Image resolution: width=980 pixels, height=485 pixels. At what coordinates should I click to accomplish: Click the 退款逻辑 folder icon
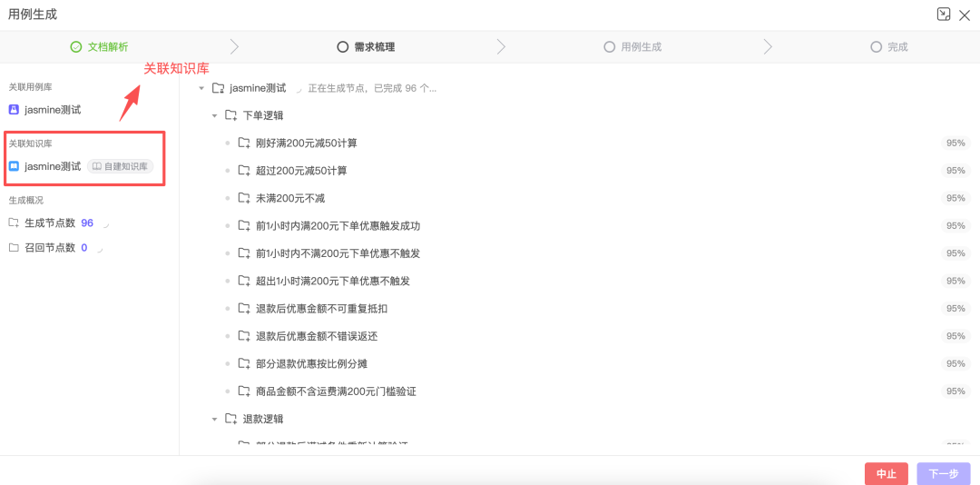(x=231, y=419)
